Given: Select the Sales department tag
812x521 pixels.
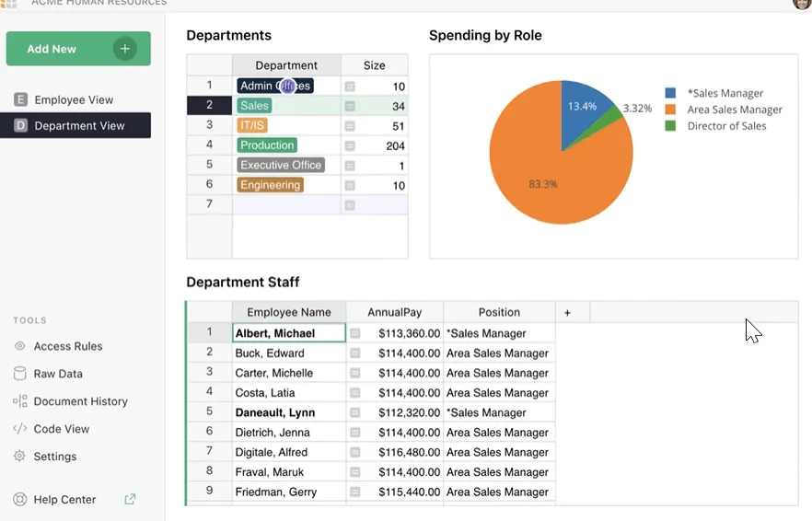Looking at the screenshot, I should (x=254, y=106).
